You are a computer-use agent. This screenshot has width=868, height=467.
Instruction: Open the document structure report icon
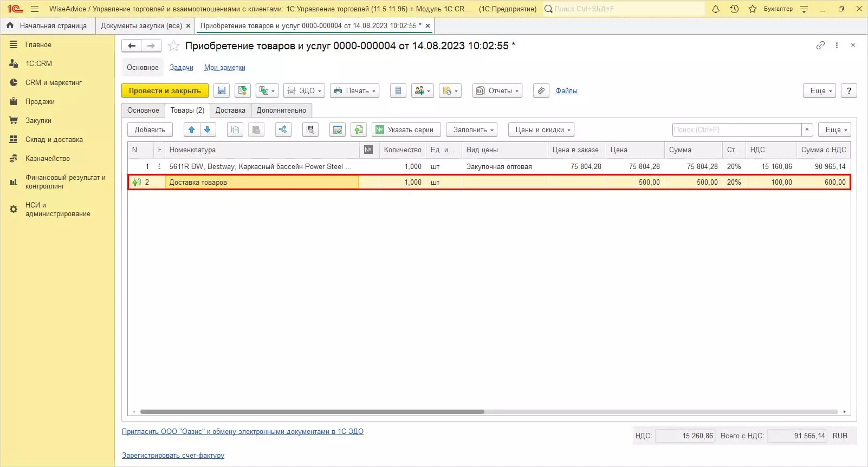coord(398,90)
